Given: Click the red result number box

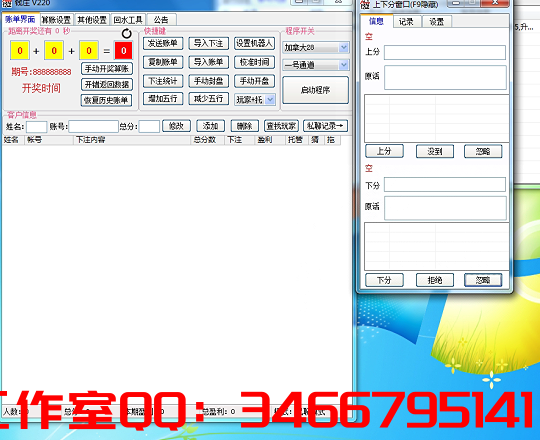Looking at the screenshot, I should pos(123,51).
